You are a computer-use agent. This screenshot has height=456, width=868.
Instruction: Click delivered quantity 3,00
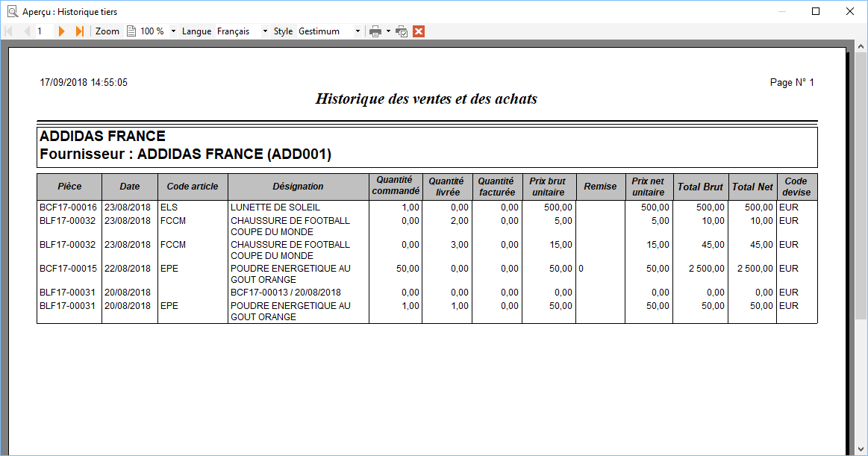point(460,245)
